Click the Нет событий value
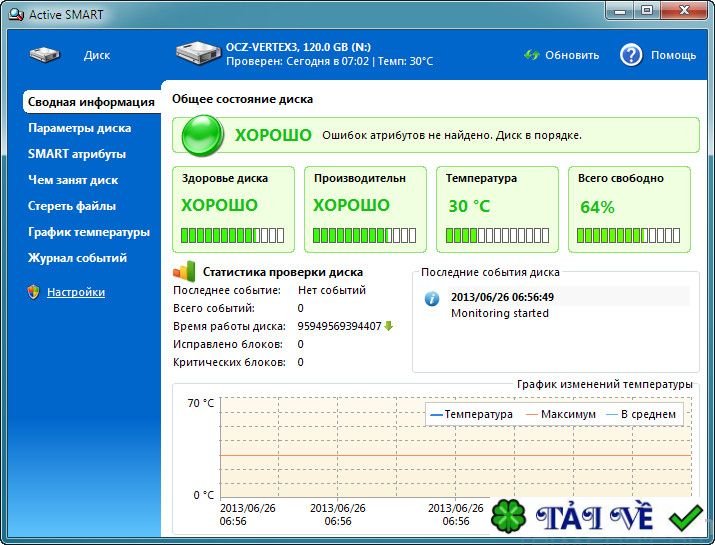Image resolution: width=715 pixels, height=545 pixels. tap(332, 290)
